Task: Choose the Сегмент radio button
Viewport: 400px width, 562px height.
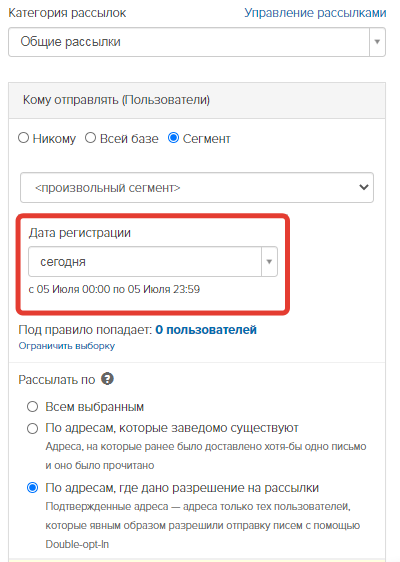Action: pos(173,138)
